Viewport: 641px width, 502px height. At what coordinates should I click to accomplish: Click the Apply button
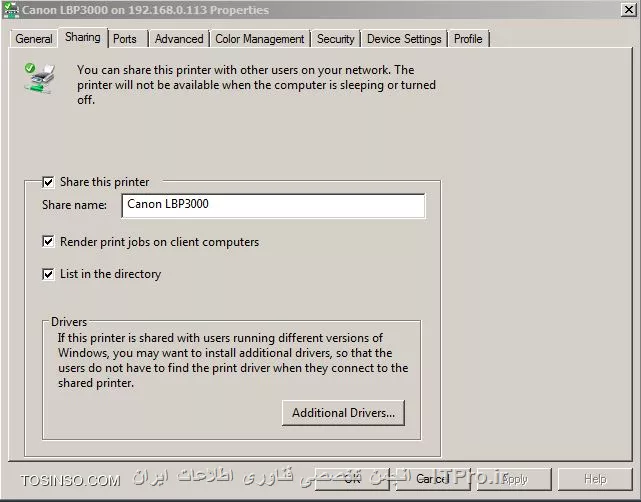[514, 479]
